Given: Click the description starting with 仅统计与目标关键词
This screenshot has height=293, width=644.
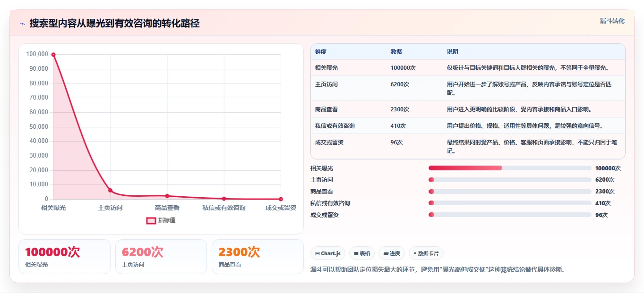Looking at the screenshot, I should click(528, 68).
